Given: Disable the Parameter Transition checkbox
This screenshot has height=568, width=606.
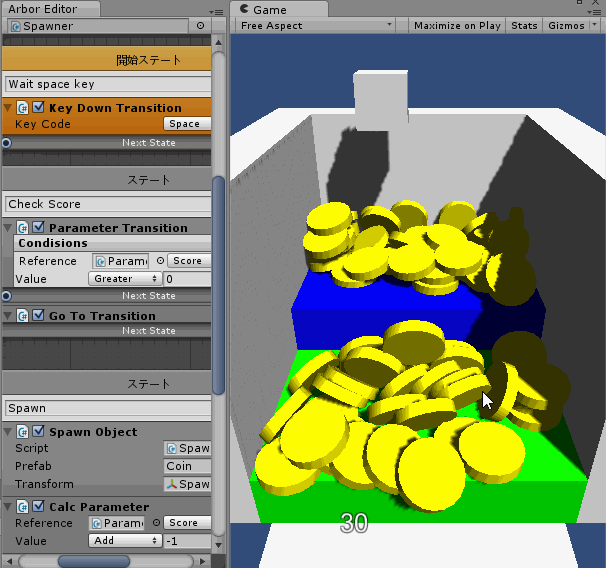Looking at the screenshot, I should (x=38, y=227).
